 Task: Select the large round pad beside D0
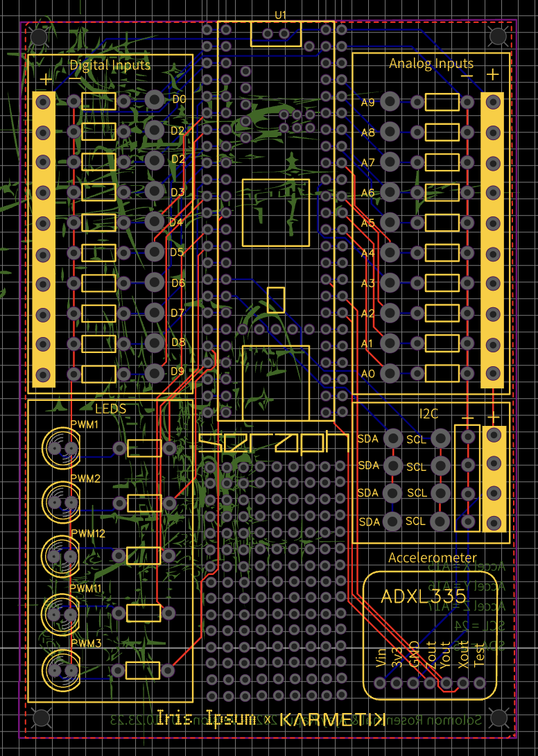pos(155,101)
